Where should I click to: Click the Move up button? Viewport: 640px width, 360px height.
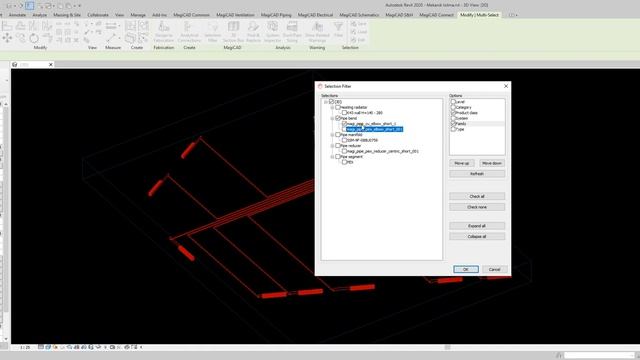tap(462, 163)
